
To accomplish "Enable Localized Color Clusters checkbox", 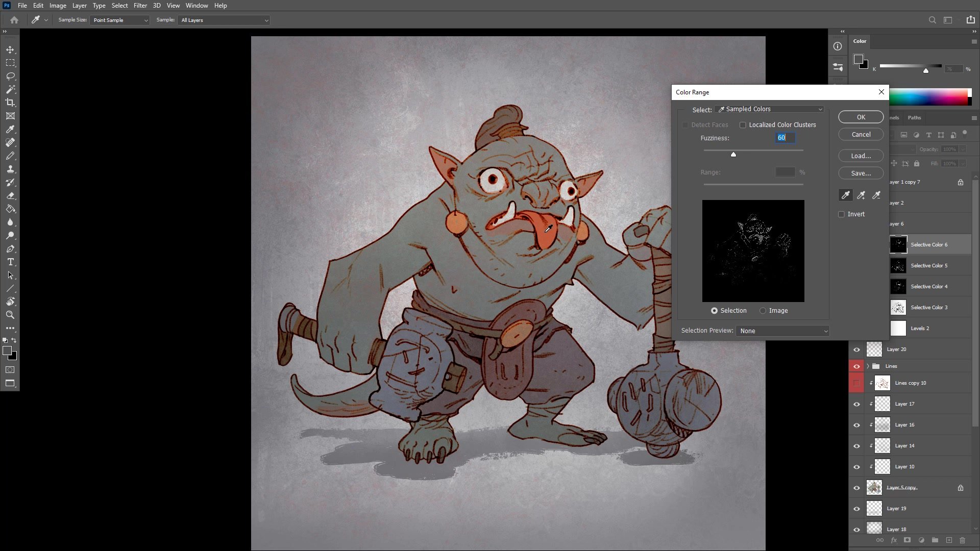I will pyautogui.click(x=743, y=125).
